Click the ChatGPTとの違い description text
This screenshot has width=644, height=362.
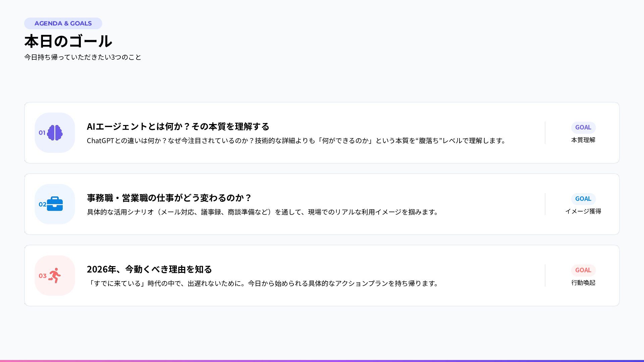pos(296,141)
